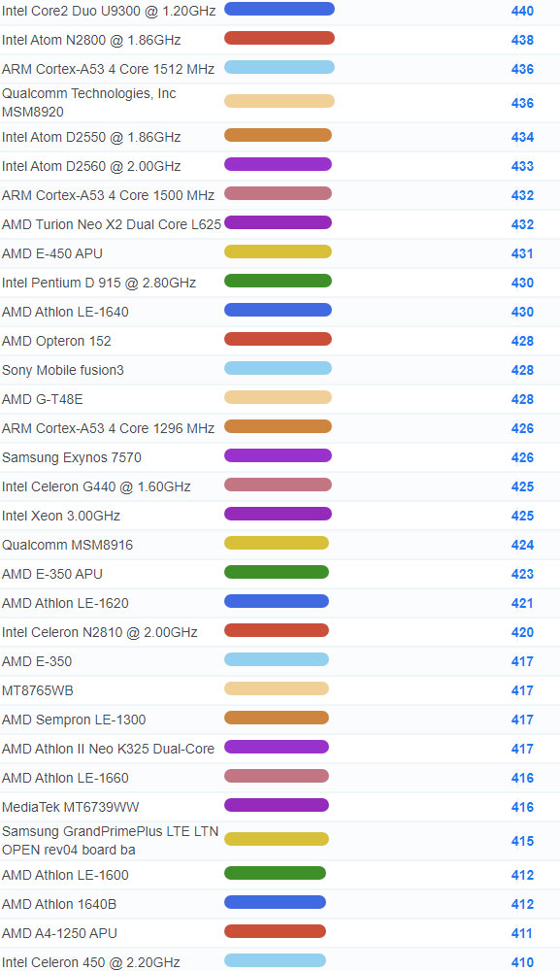This screenshot has height=971, width=560.
Task: Select AMD Athlon 1640B name
Action: pyautogui.click(x=59, y=903)
